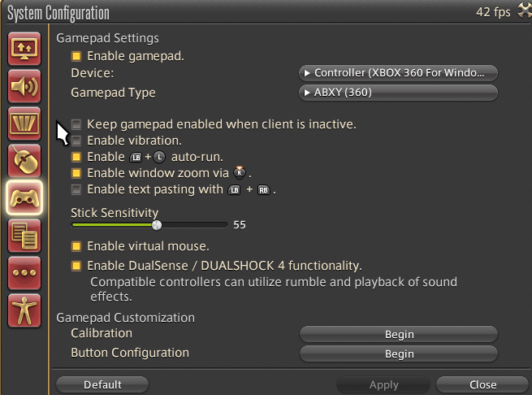
Task: Open the Gamepad Type ABXY (360) dropdown
Action: (398, 93)
